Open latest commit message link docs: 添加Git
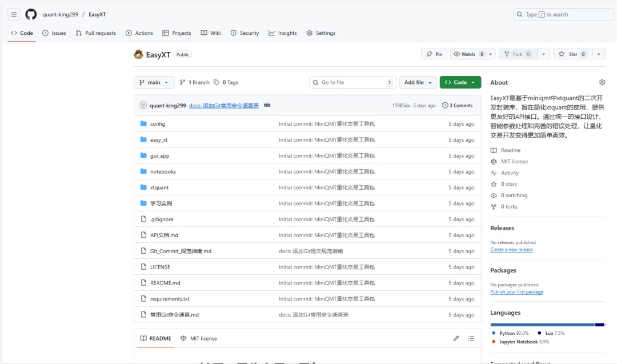The height and width of the screenshot is (364, 617). coord(224,106)
